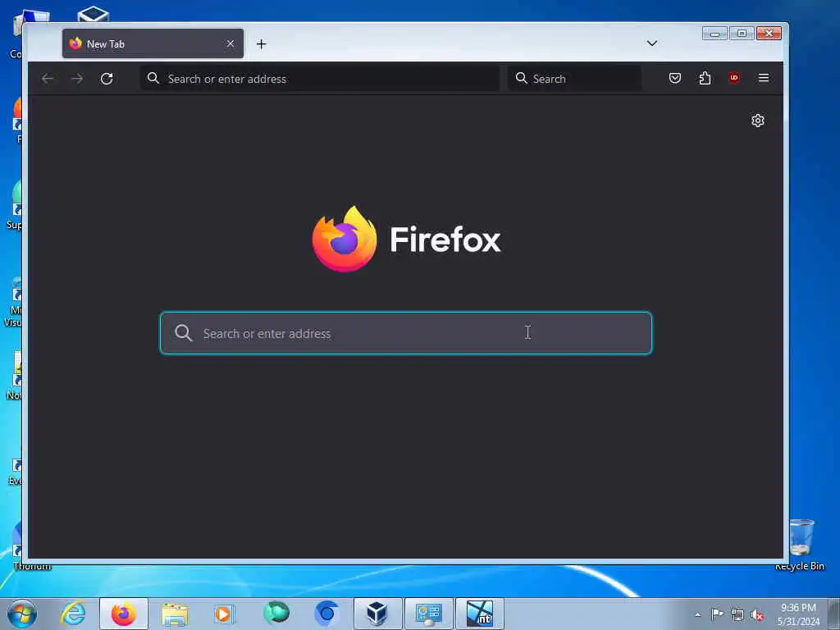The width and height of the screenshot is (840, 630).
Task: Open VirtualBox cube taskbar icon
Action: (377, 614)
